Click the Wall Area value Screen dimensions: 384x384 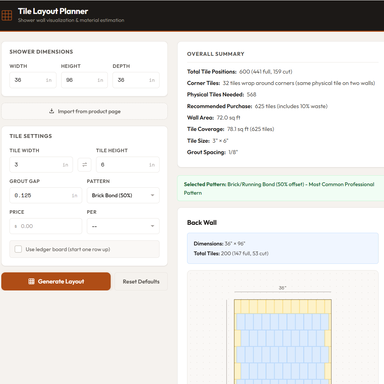click(228, 118)
